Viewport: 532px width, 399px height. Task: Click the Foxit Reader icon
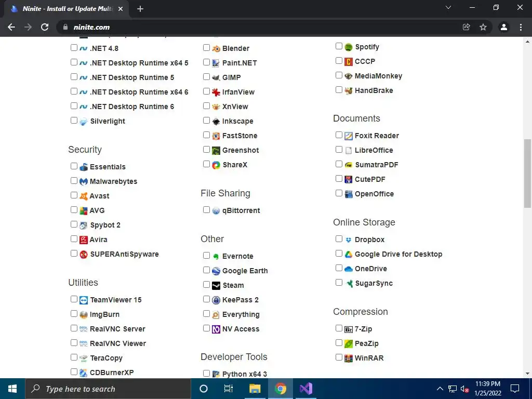(349, 136)
